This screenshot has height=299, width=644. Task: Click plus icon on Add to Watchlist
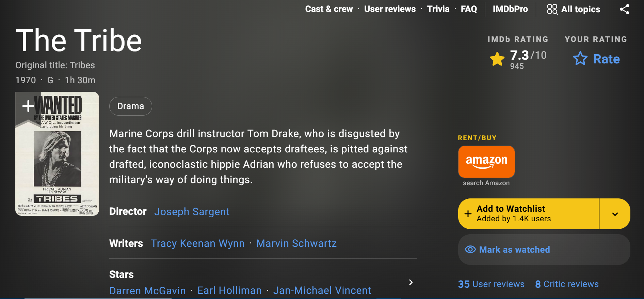pyautogui.click(x=468, y=214)
